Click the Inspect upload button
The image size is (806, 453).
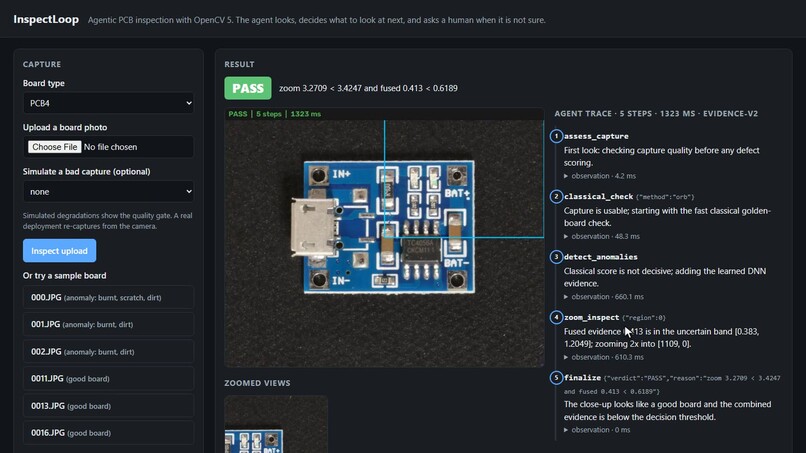60,251
